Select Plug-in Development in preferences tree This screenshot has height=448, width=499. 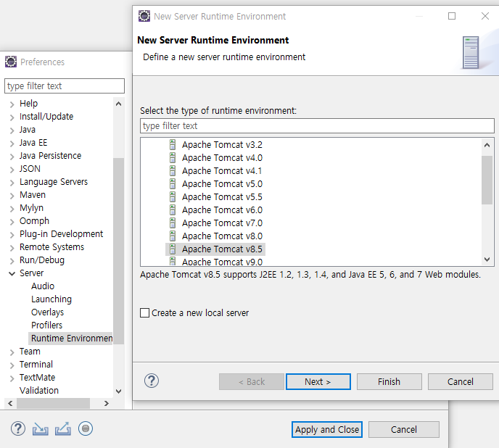point(61,234)
